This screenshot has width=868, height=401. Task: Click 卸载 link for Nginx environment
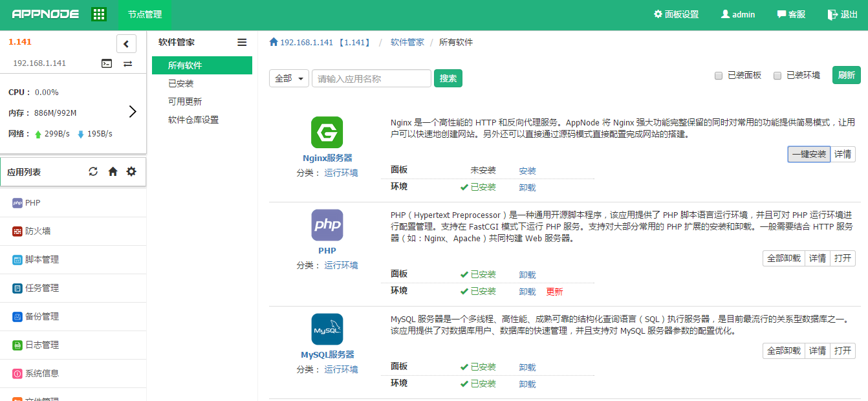click(x=527, y=188)
